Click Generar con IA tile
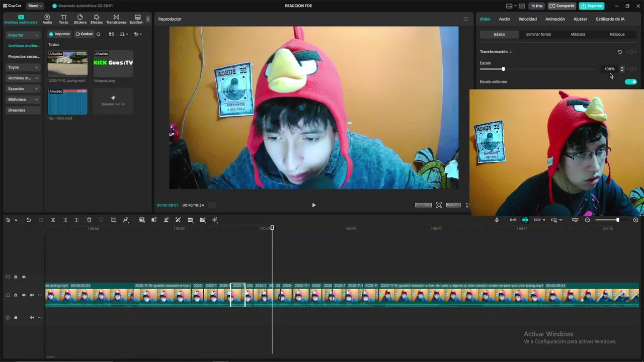The width and height of the screenshot is (644, 362). point(113,101)
